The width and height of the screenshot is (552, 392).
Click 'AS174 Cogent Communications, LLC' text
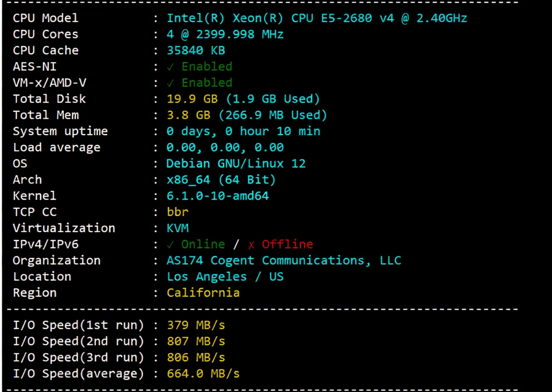point(284,260)
